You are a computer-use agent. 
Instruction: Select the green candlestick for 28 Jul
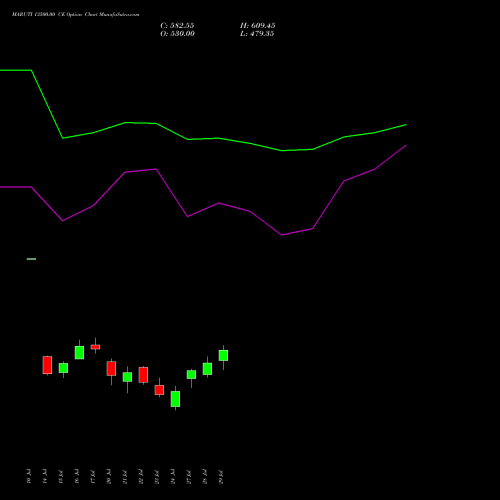click(207, 369)
